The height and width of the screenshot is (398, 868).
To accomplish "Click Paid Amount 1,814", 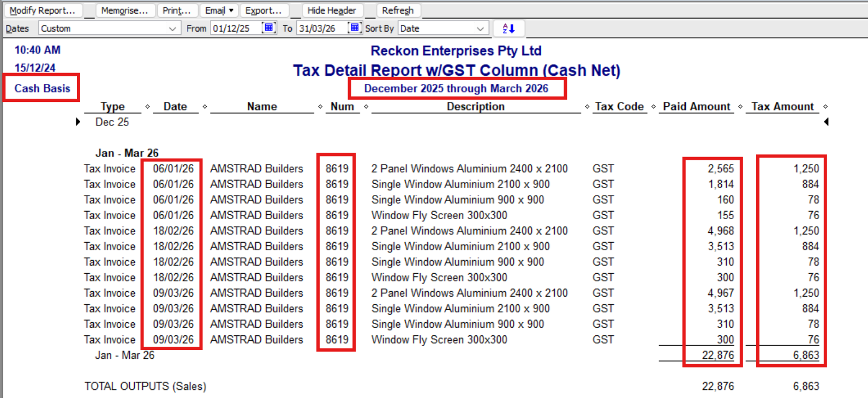I will (x=721, y=184).
